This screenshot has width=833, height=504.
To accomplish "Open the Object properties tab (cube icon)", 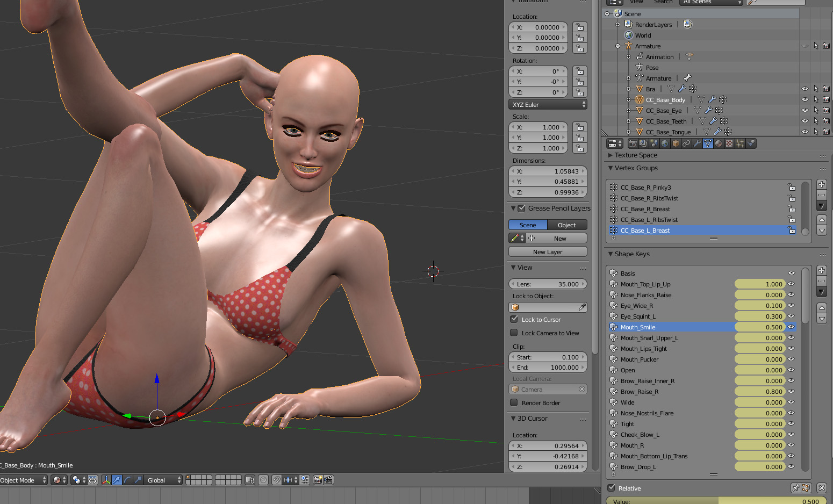I will point(676,143).
